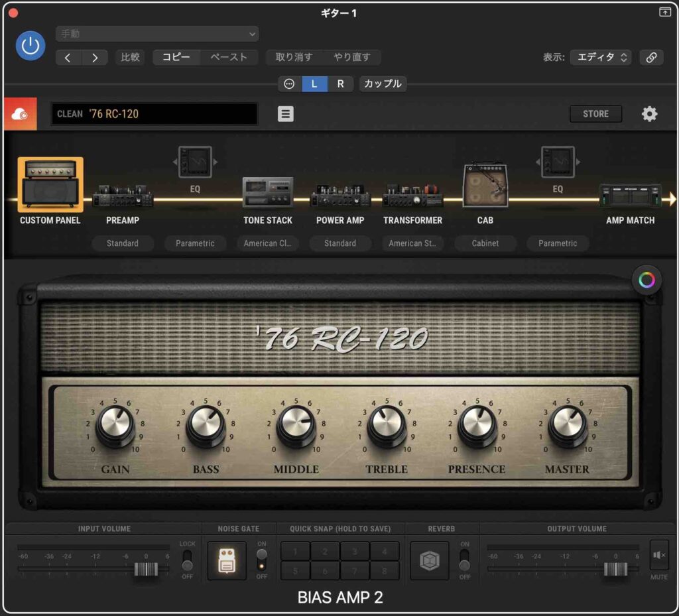This screenshot has width=679, height=616.
Task: Open the Amp Match module
Action: click(x=630, y=196)
